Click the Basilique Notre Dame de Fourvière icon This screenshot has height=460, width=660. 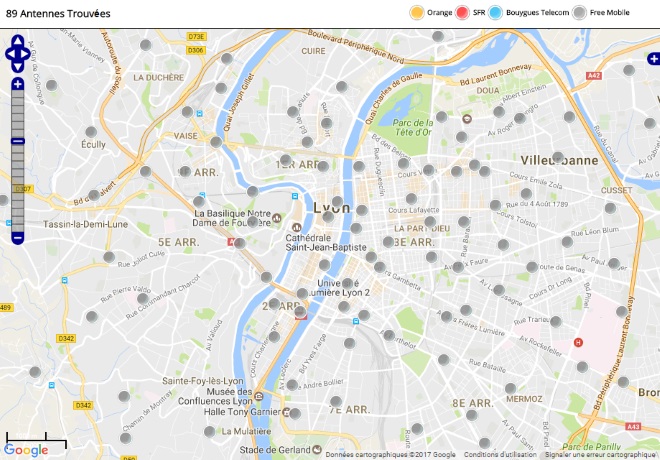[x=277, y=218]
